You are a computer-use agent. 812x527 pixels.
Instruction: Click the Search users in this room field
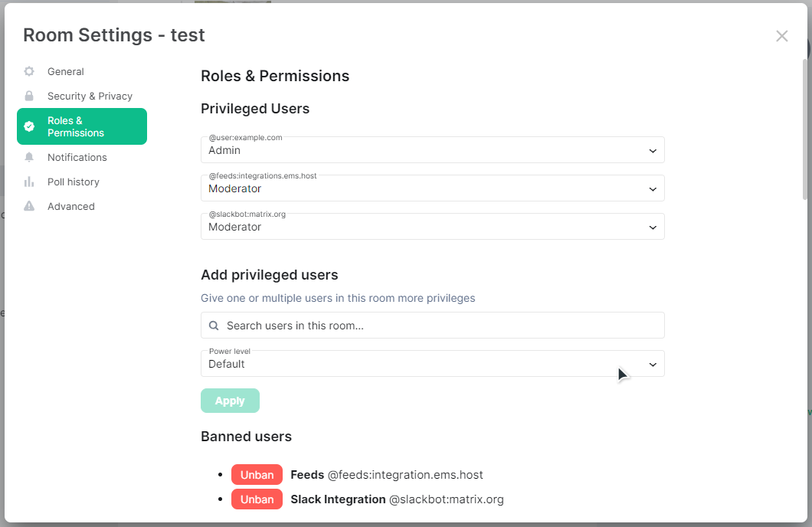(x=432, y=325)
